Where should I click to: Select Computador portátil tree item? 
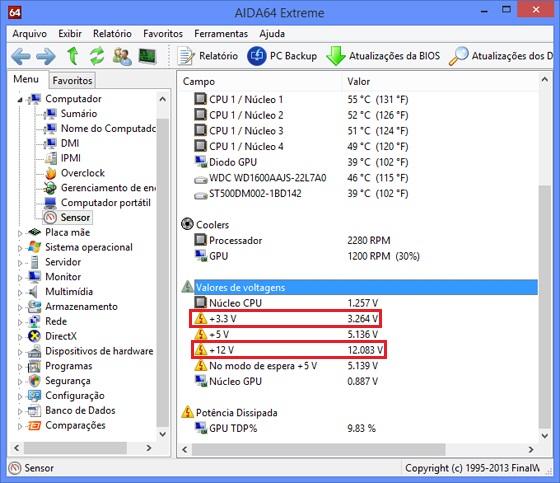click(106, 203)
